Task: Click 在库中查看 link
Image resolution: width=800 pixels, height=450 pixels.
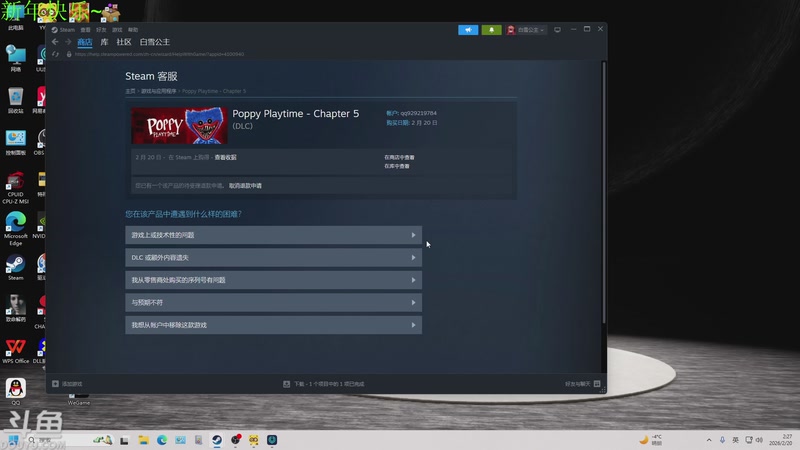Action: [396, 166]
